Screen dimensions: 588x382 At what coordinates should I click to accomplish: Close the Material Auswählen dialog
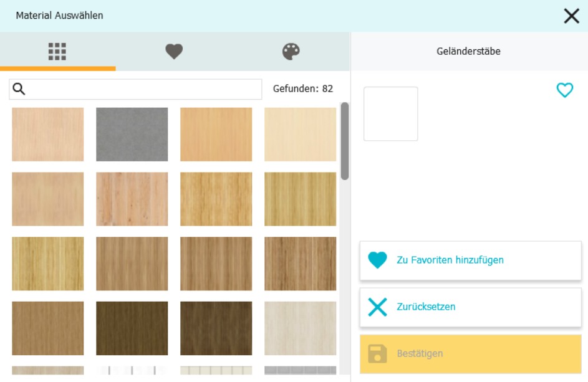[x=571, y=16]
